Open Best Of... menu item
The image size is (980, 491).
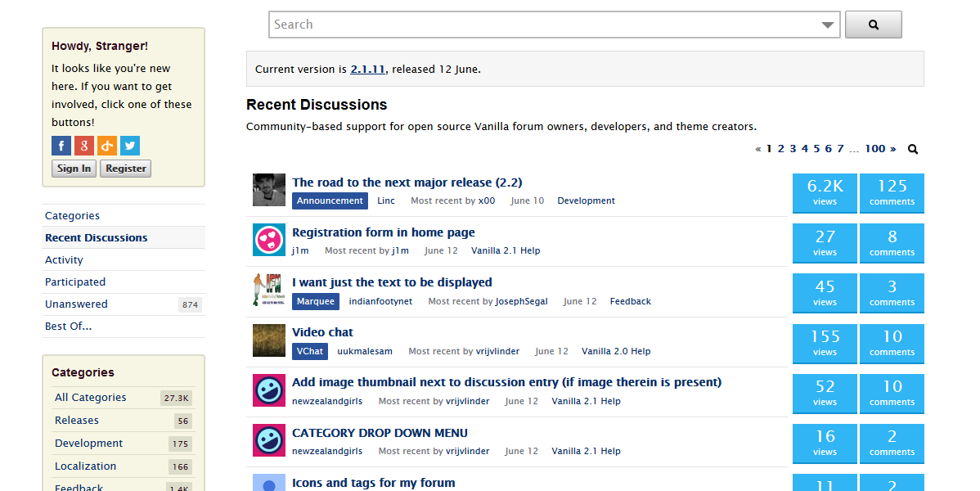[x=124, y=327]
